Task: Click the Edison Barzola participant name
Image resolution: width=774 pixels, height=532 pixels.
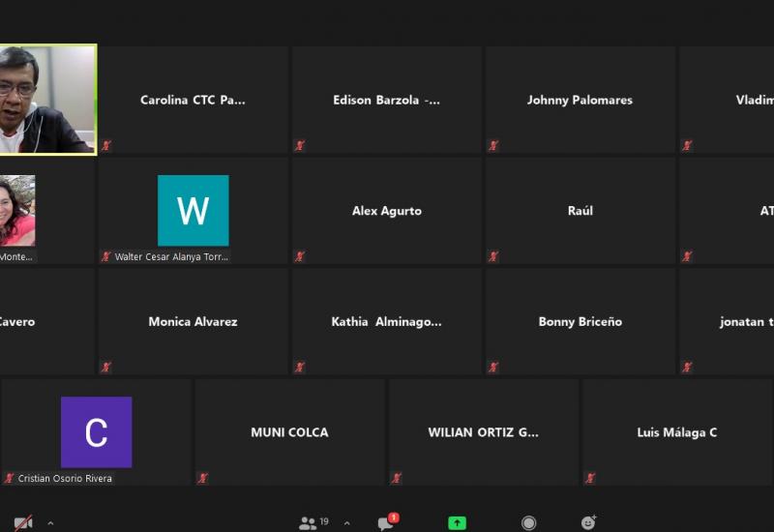Action: [x=386, y=101]
